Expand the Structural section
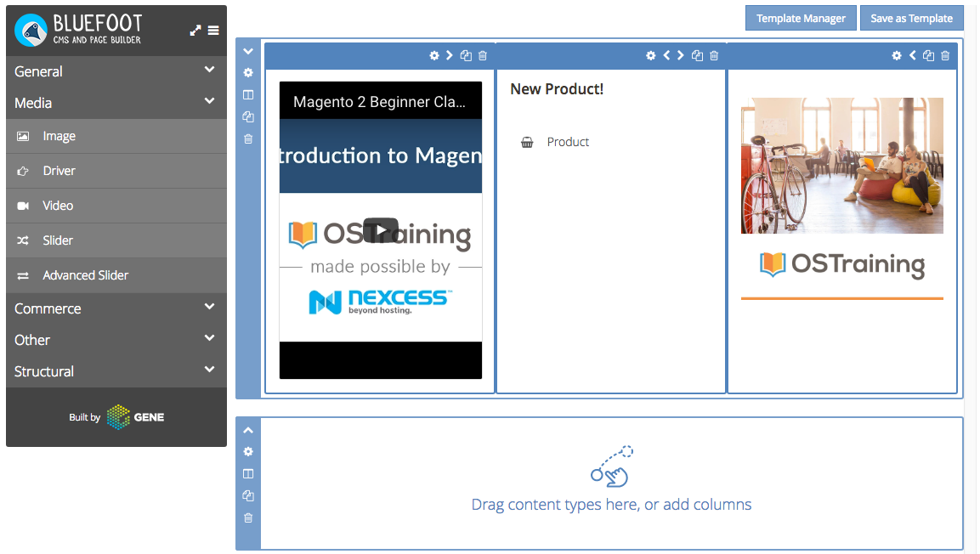Screen dimensions: 980x554 (x=116, y=371)
